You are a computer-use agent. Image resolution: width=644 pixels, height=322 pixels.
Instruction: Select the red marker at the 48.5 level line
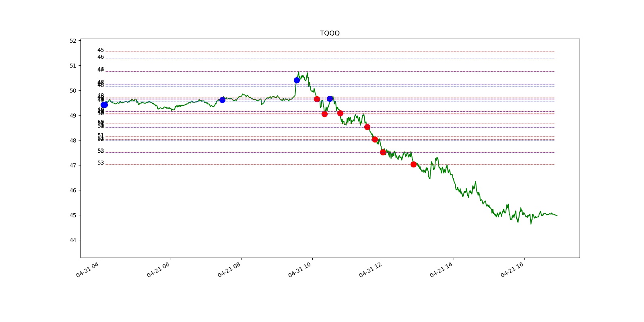[367, 127]
